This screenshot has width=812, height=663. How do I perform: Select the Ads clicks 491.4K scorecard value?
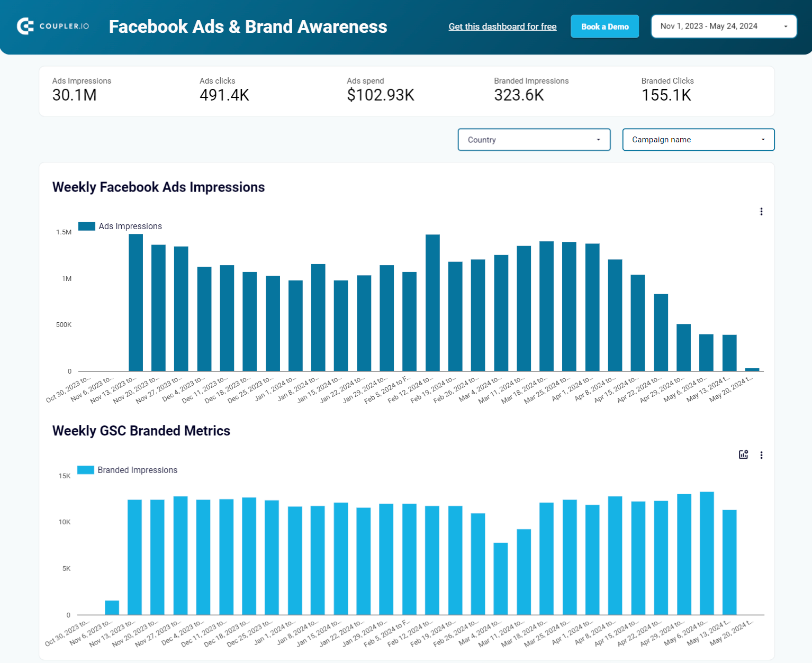click(224, 95)
